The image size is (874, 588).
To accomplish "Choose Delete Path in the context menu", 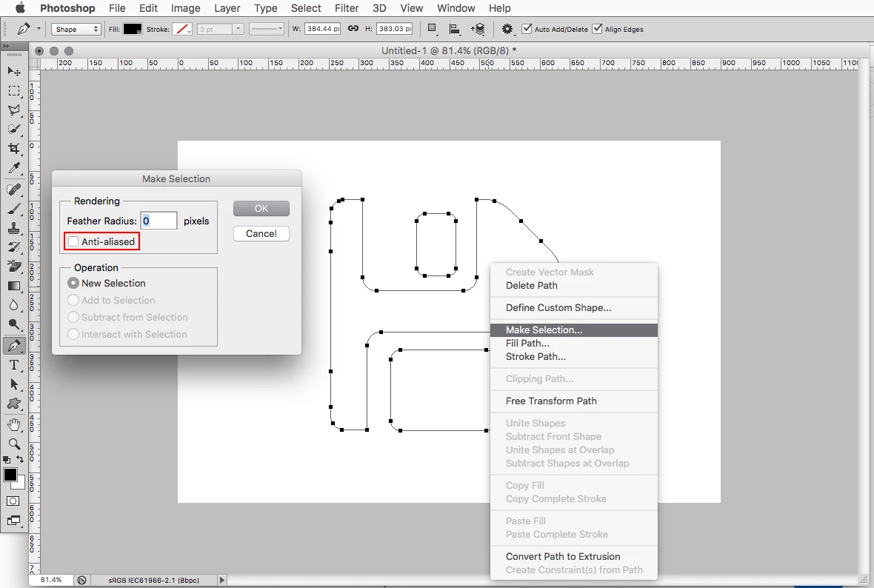I will coord(573,285).
